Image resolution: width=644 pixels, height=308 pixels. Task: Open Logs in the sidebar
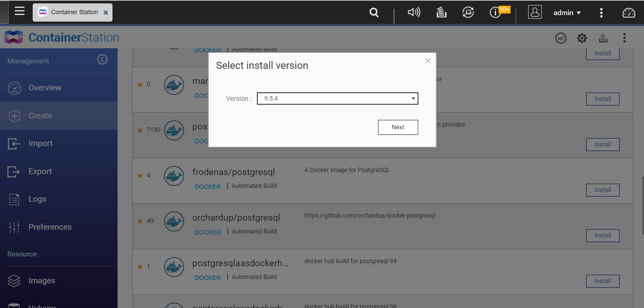(59, 199)
